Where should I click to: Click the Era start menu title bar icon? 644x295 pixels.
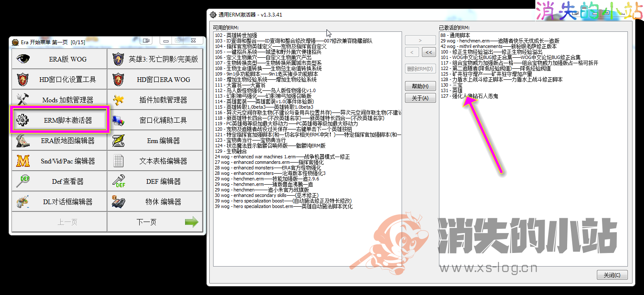tap(15, 42)
